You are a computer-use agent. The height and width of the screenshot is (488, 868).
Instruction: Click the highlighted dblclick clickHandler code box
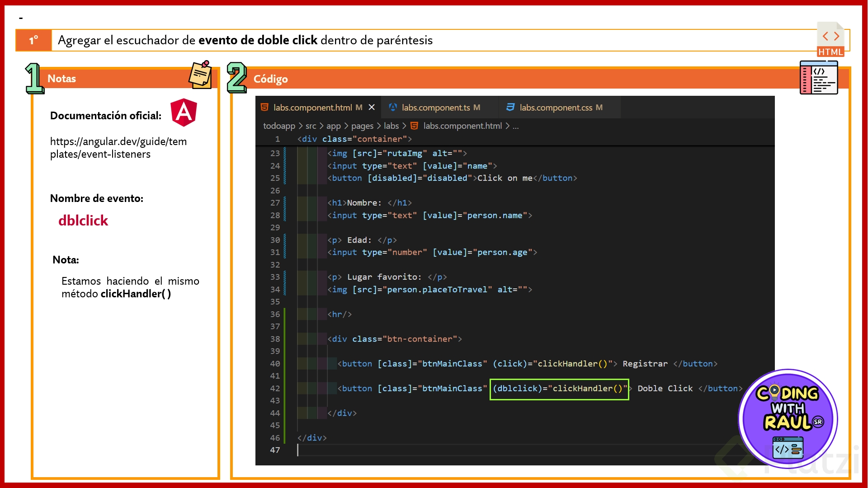[x=559, y=389]
